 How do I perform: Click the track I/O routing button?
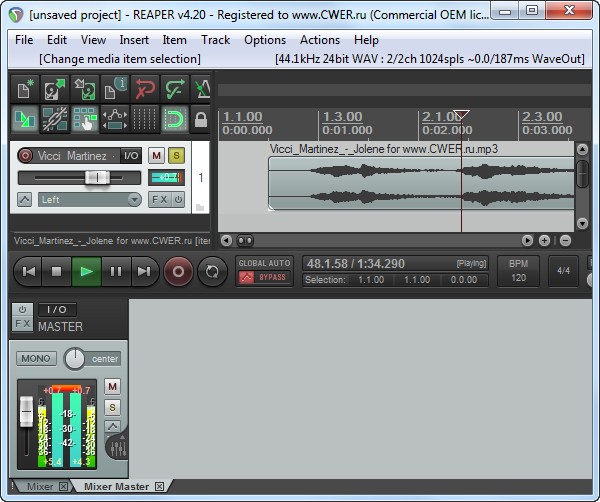coord(131,155)
